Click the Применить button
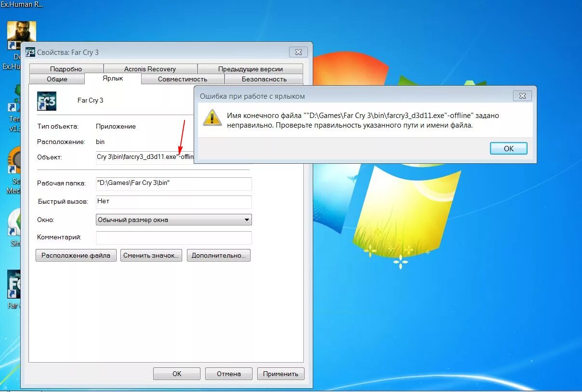Image resolution: width=582 pixels, height=392 pixels. click(x=281, y=374)
